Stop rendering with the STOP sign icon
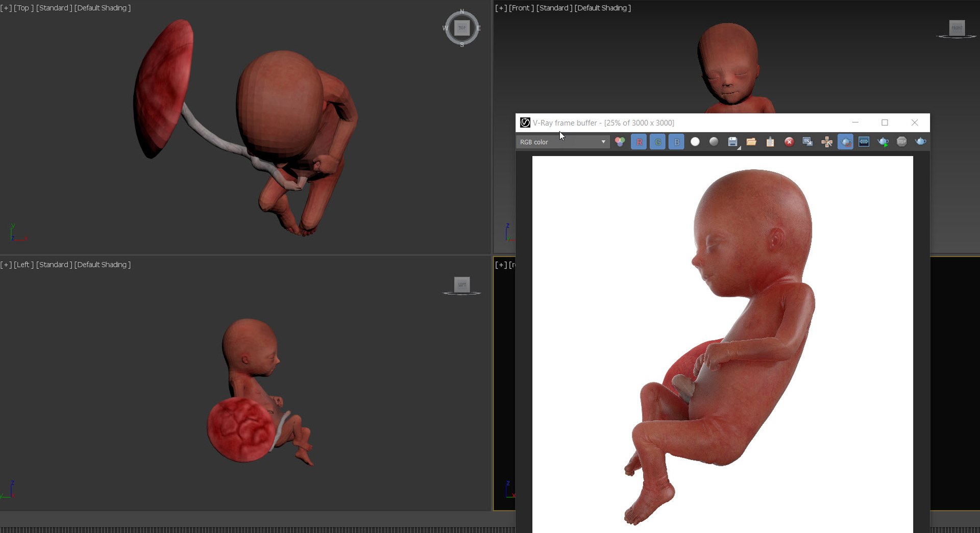Screen dimensions: 980x533 tap(902, 142)
